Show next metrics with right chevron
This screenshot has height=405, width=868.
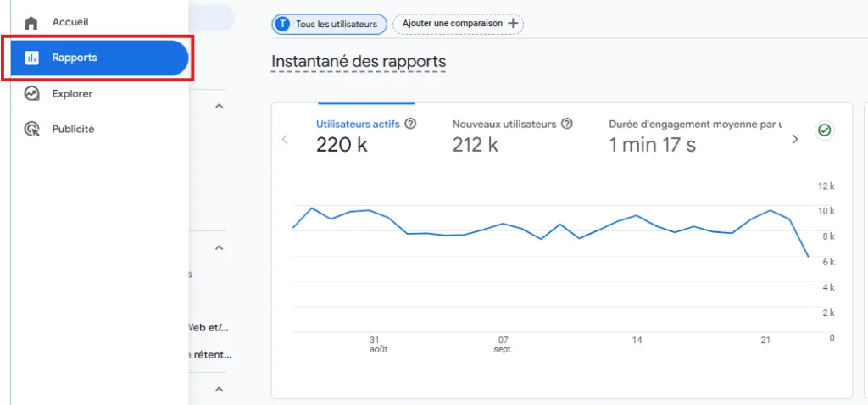pos(794,140)
